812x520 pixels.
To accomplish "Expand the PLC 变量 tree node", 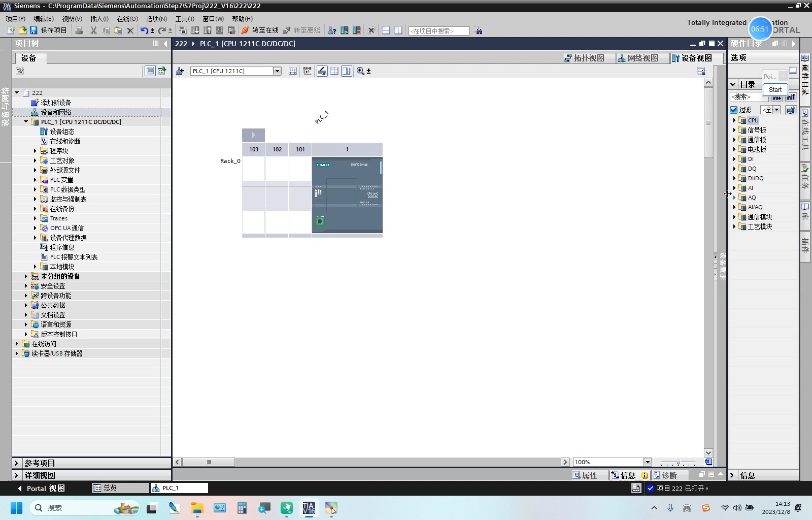I will (x=35, y=180).
